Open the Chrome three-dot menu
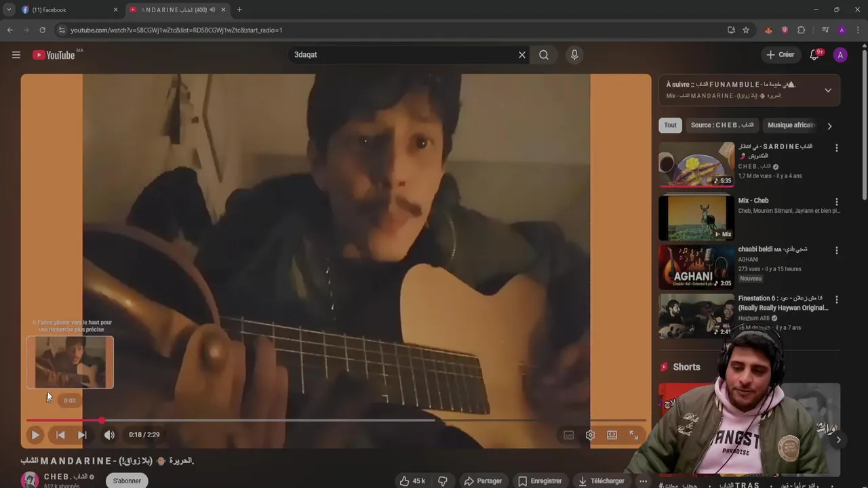This screenshot has width=868, height=488. click(859, 30)
